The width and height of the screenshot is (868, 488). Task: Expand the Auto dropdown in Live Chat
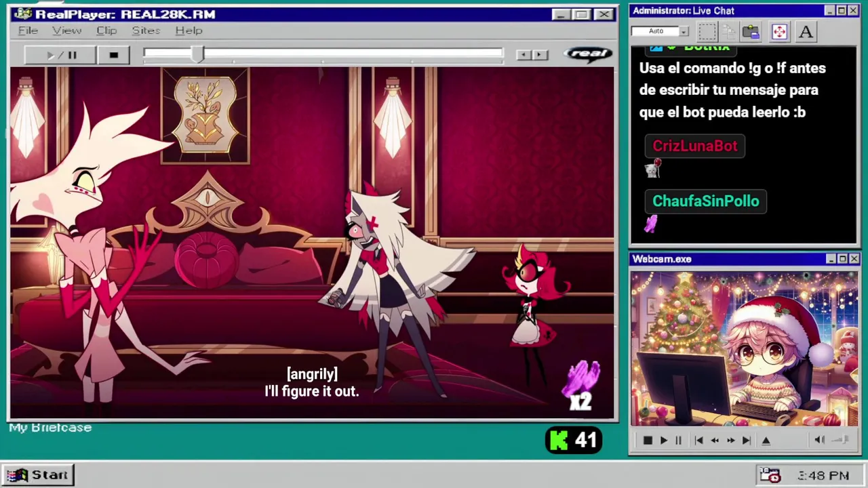tap(684, 31)
